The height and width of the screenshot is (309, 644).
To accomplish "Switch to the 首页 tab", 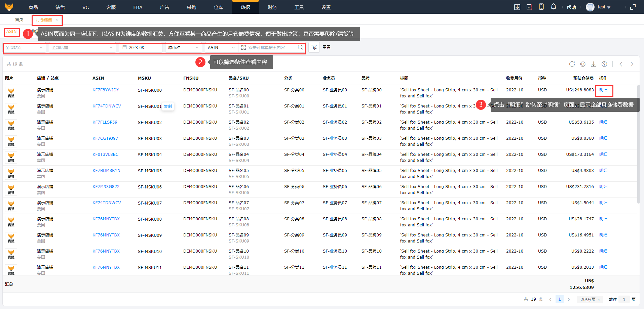I will click(x=19, y=20).
